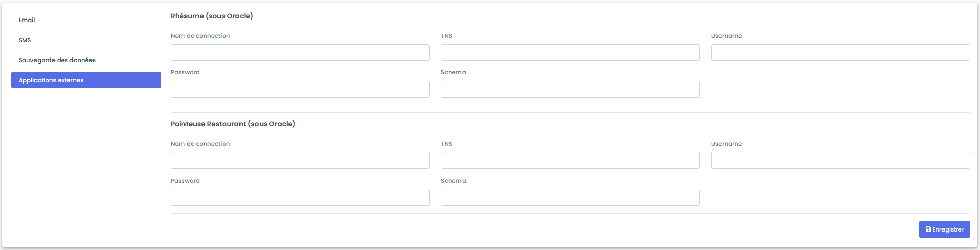Screen dimensions: 980x250
Task: Click the Rhésume Schema input box
Action: (570, 89)
